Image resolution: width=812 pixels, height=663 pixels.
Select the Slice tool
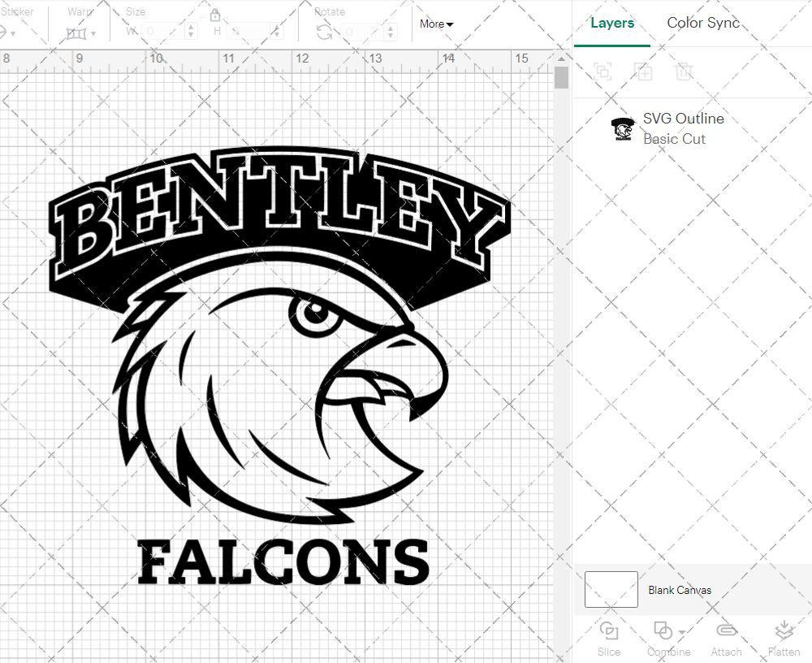609,638
